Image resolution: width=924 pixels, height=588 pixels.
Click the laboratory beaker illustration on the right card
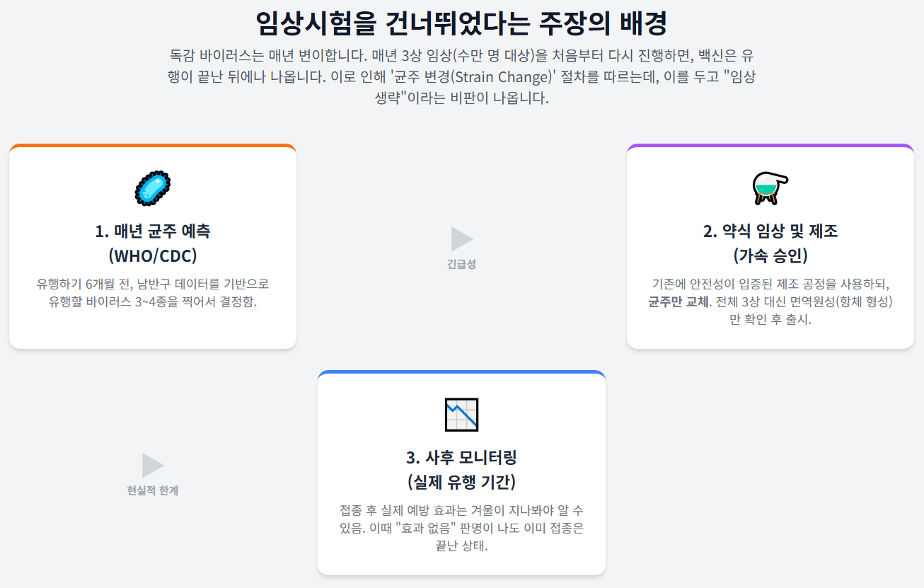click(x=770, y=185)
